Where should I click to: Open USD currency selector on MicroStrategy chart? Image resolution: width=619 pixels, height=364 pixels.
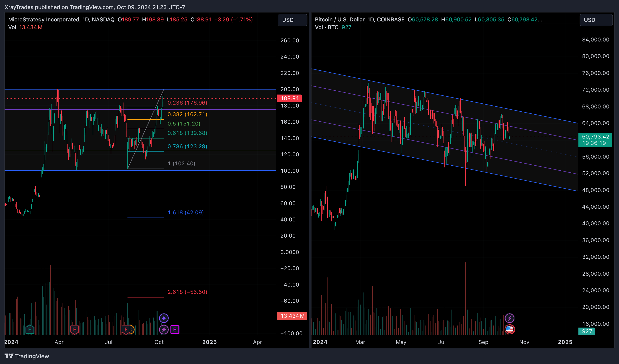(x=292, y=20)
